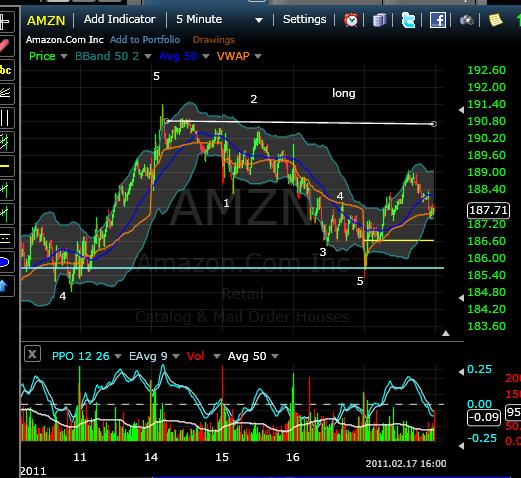Click the camera snapshot icon
This screenshot has height=478, width=521.
click(x=467, y=21)
